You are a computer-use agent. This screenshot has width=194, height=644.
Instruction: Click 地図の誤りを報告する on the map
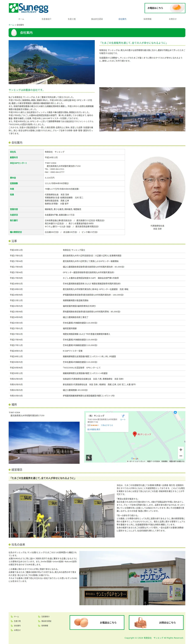pyautogui.click(x=177, y=461)
